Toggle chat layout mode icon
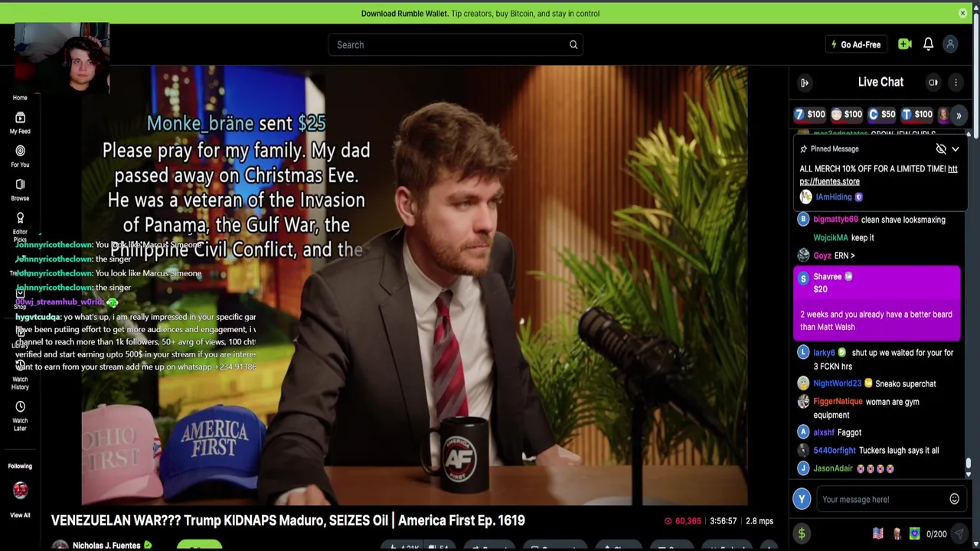Viewport: 980px width, 551px height. 933,83
